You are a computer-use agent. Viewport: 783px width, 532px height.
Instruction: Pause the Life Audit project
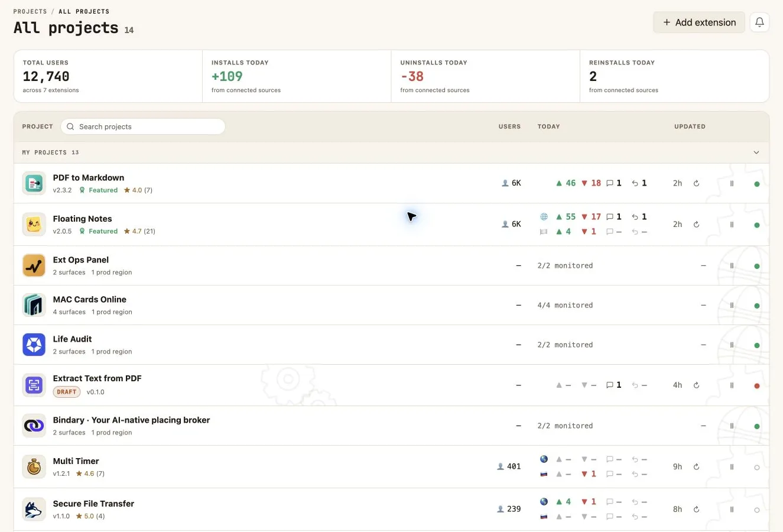coord(732,345)
